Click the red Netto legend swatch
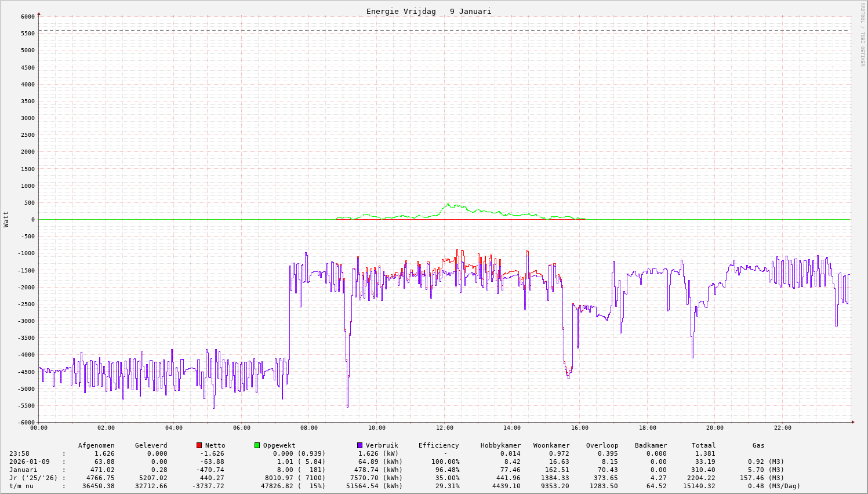868x494 pixels. coord(199,445)
